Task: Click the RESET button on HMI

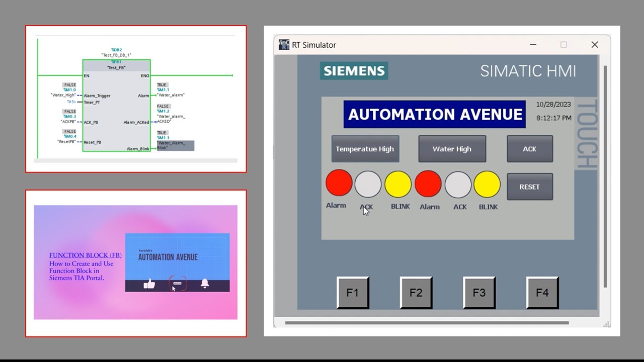Action: click(530, 187)
